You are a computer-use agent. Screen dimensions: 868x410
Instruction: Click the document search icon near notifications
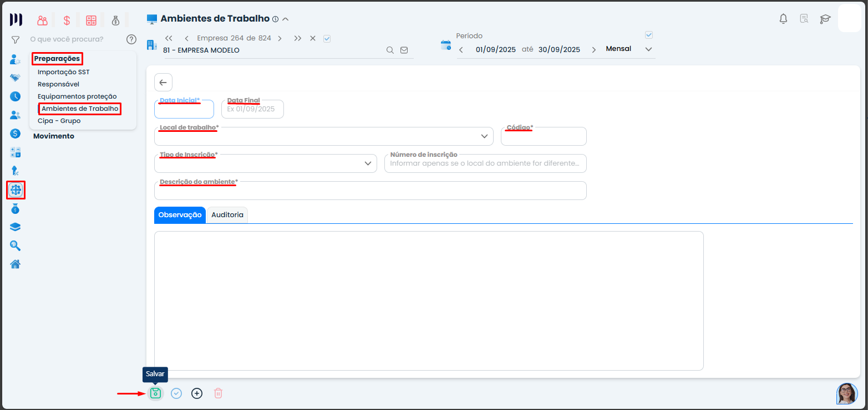coord(804,18)
